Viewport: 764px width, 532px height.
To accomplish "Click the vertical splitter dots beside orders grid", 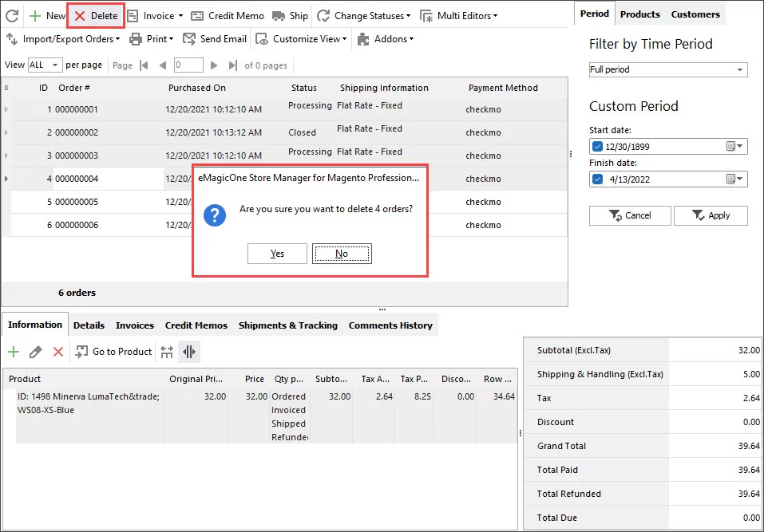I will point(571,154).
